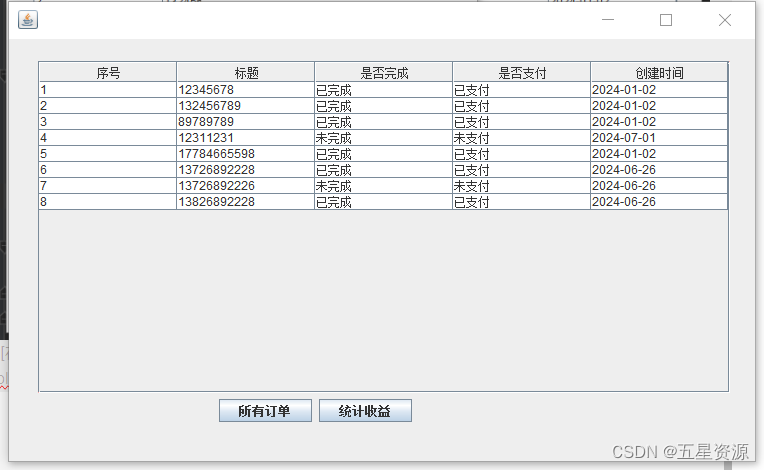Select 已完成 status in row 2
The width and height of the screenshot is (764, 470).
click(x=383, y=106)
